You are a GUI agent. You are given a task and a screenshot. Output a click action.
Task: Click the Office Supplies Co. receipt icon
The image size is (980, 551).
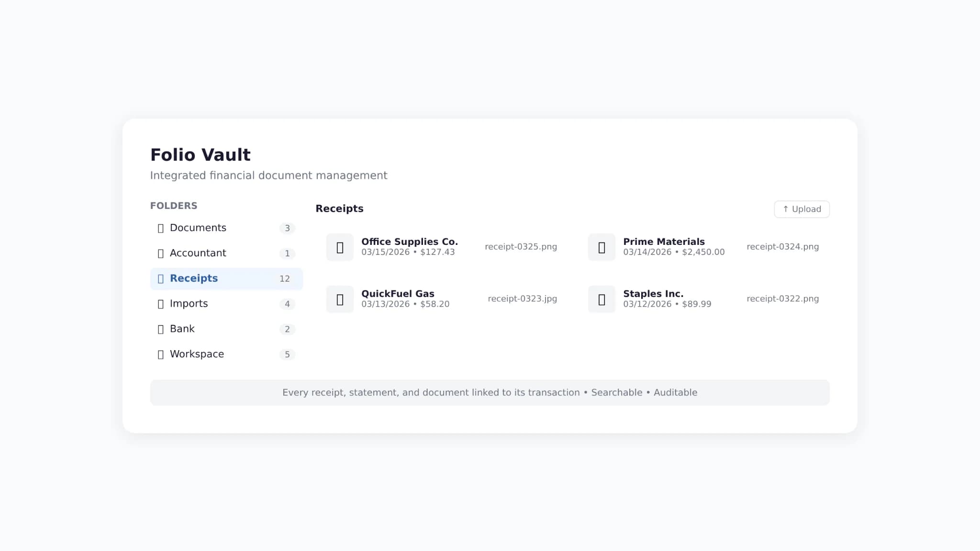340,247
